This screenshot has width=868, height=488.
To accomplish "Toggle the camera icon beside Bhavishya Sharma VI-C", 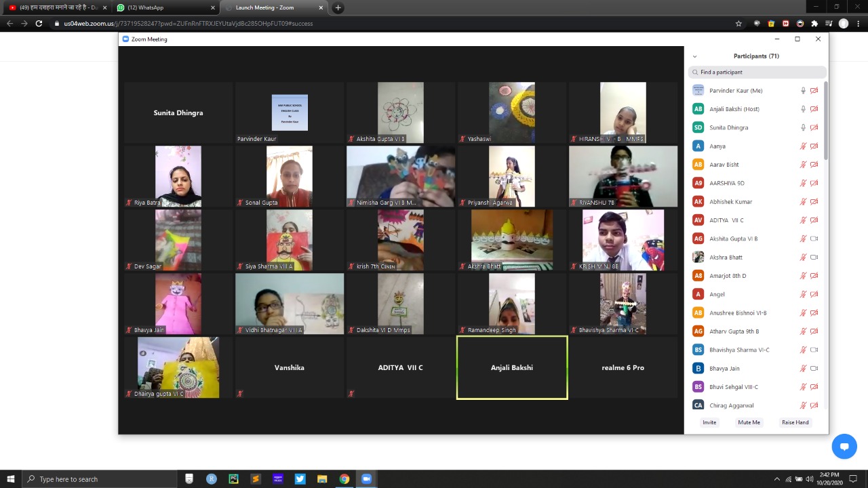I will (x=814, y=350).
